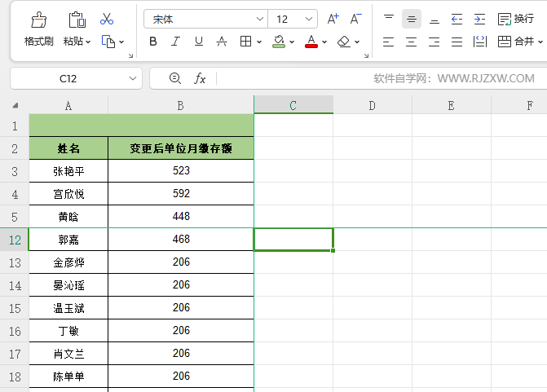Click the zoom magnifier icon in formula bar

point(174,78)
